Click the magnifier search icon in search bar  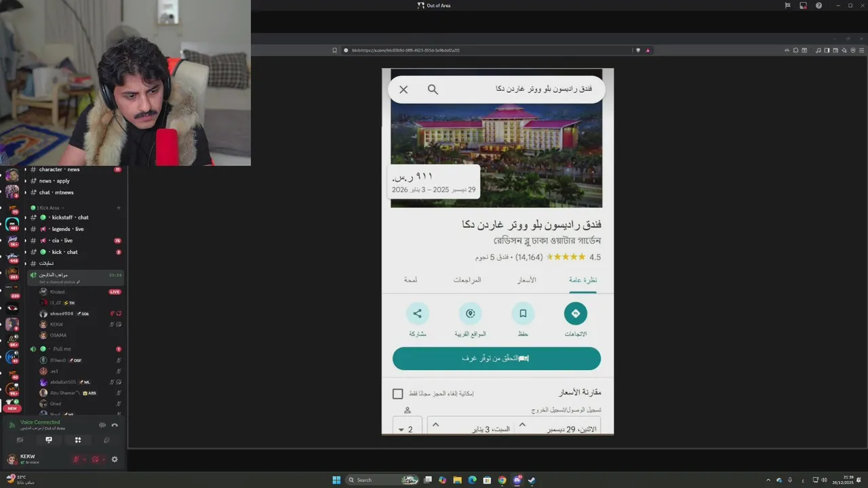click(x=433, y=89)
